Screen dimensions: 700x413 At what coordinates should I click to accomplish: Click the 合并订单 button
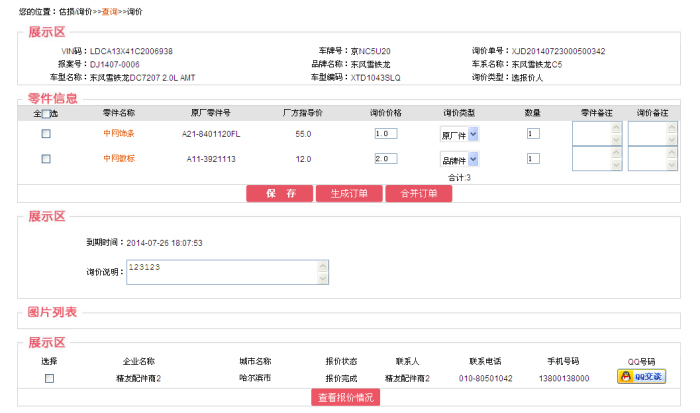pos(419,194)
